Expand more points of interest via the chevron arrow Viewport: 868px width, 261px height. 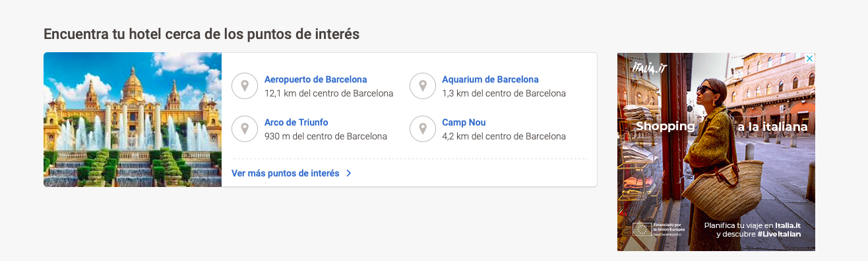(x=349, y=173)
